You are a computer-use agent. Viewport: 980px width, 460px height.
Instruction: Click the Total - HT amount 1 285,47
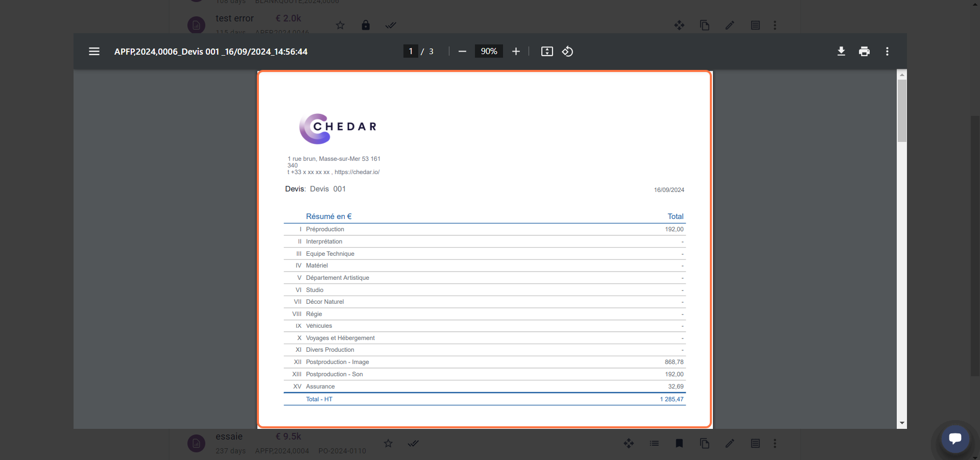[672, 399]
